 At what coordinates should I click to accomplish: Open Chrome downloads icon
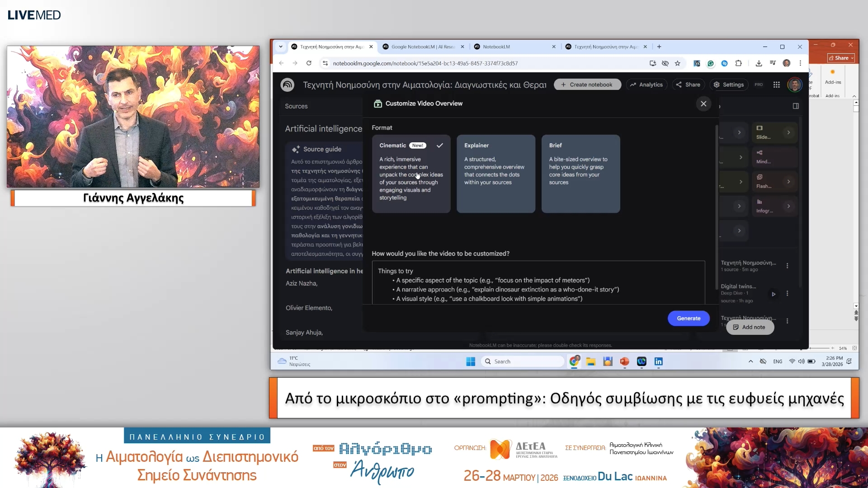point(759,63)
